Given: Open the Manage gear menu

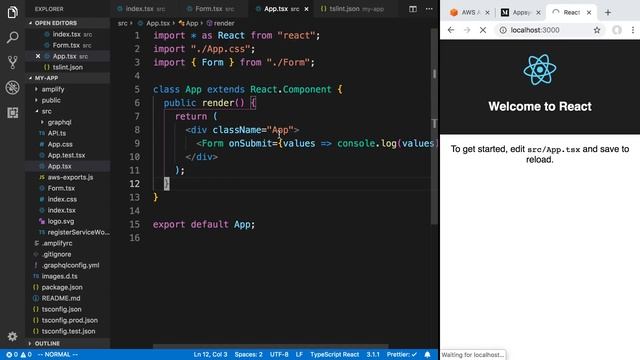Looking at the screenshot, I should (x=12, y=336).
